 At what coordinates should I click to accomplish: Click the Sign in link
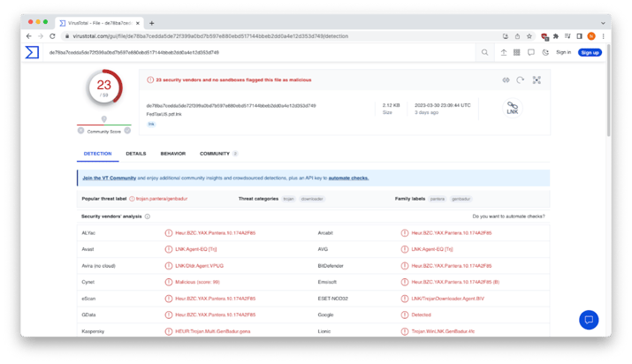[x=564, y=53]
